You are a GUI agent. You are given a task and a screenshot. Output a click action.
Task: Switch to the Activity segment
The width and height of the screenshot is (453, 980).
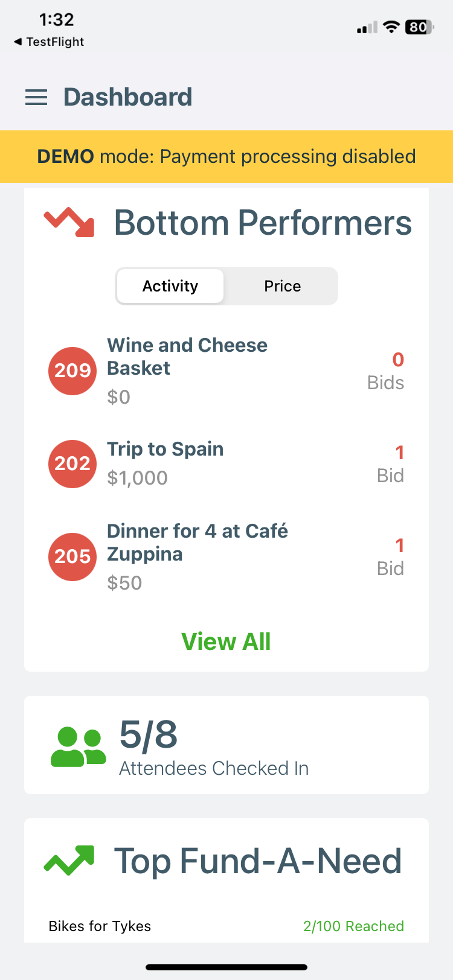point(170,286)
